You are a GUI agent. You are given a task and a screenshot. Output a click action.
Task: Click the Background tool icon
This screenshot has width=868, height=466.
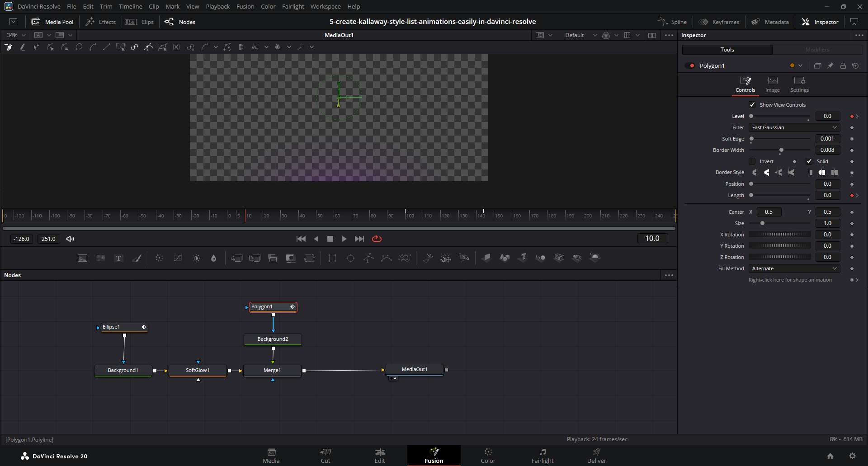point(82,258)
